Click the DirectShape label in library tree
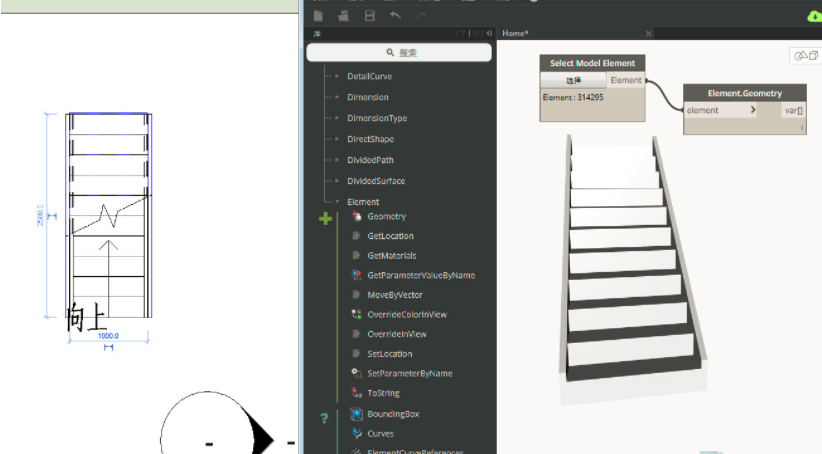The width and height of the screenshot is (822, 454). point(370,139)
